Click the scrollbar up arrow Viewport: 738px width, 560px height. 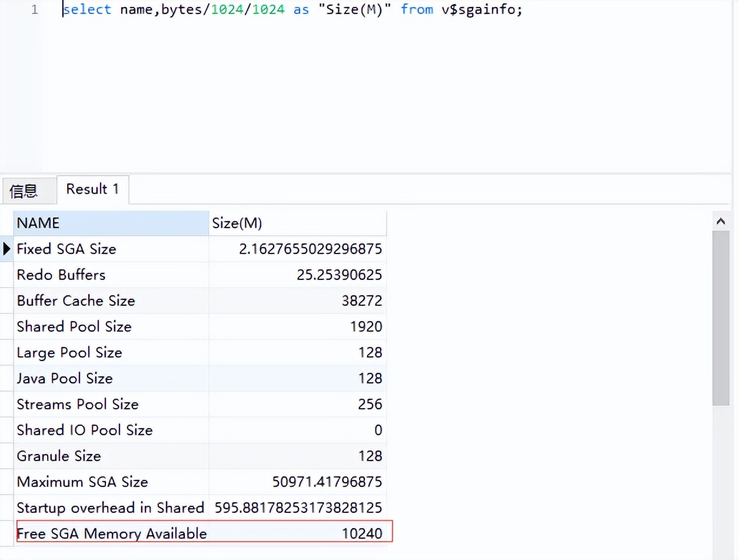click(x=721, y=222)
